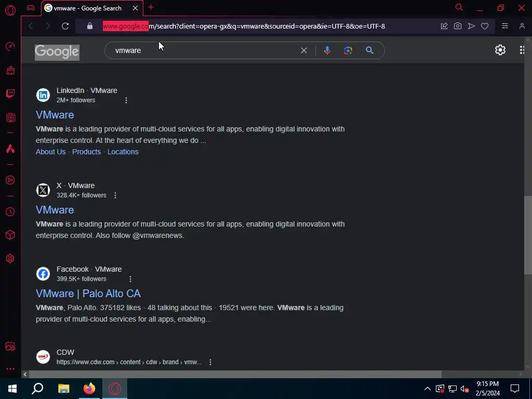This screenshot has height=399, width=532.
Task: Click horizontal scrollbar left arrow
Action: tap(25, 374)
